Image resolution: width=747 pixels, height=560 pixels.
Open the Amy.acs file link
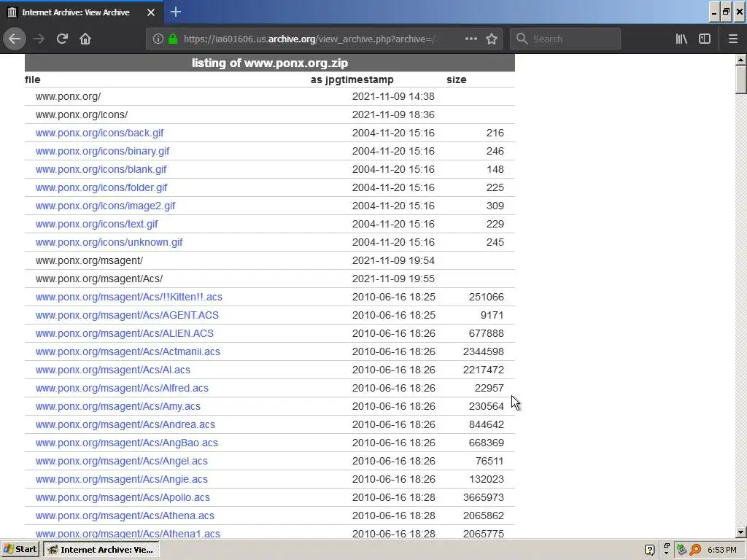pos(118,406)
